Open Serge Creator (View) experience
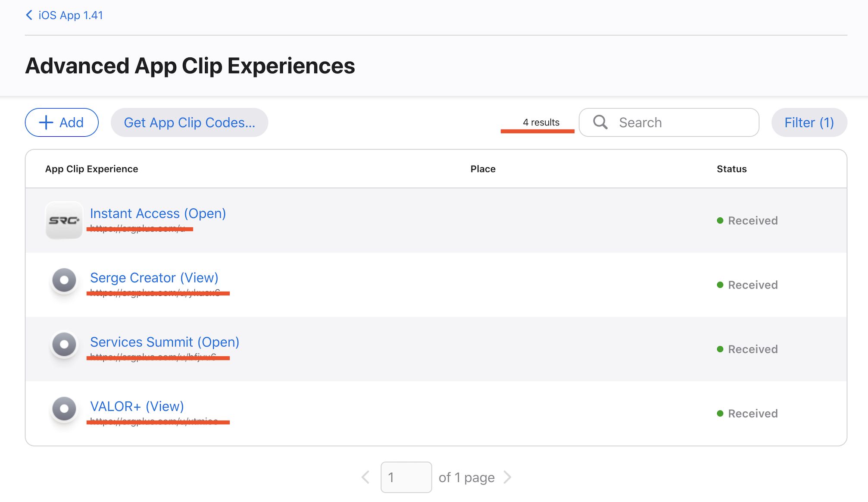Image resolution: width=868 pixels, height=502 pixels. click(x=154, y=278)
